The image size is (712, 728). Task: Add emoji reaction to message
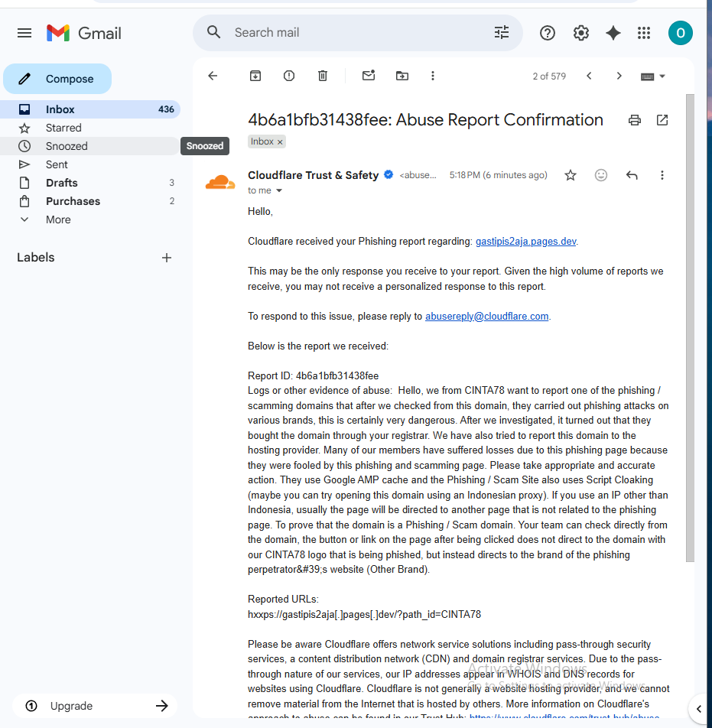601,175
